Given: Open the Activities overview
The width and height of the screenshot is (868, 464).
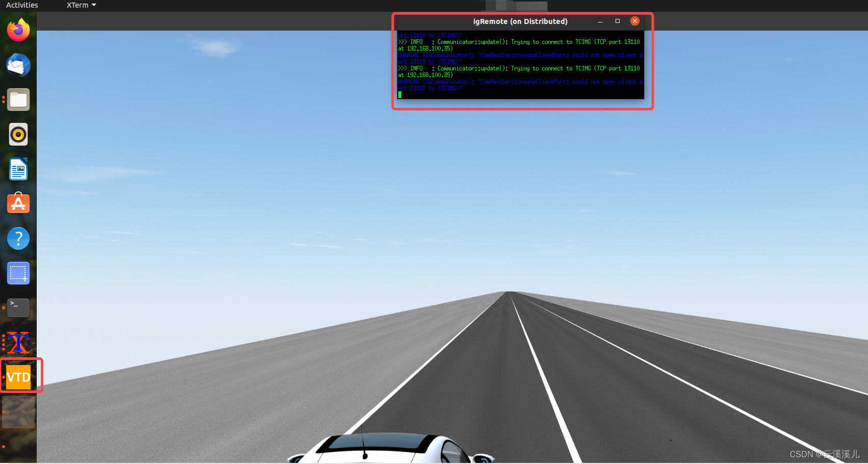Looking at the screenshot, I should (22, 5).
